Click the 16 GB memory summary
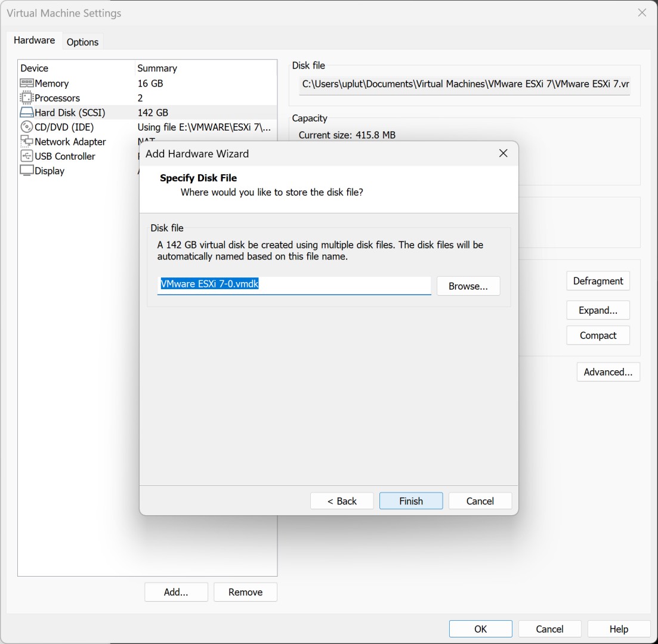The image size is (658, 644). [x=150, y=83]
